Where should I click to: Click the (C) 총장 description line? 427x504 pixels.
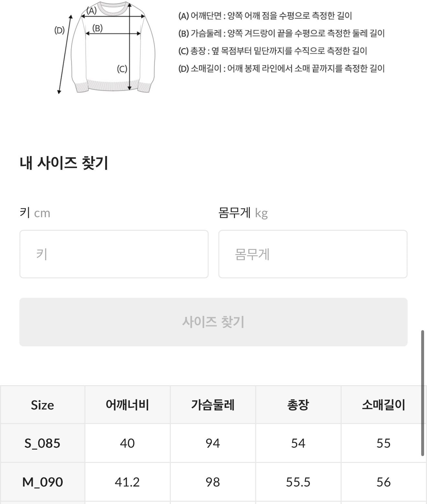tap(272, 51)
